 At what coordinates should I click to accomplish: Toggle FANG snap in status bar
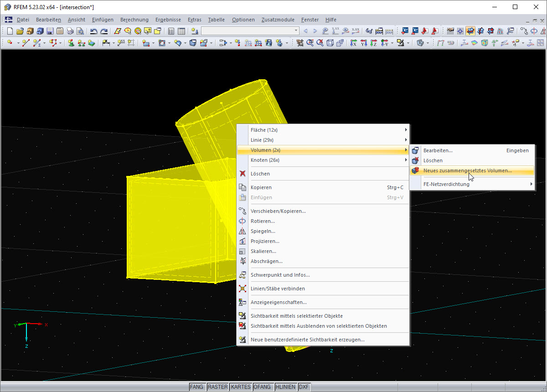[196, 387]
